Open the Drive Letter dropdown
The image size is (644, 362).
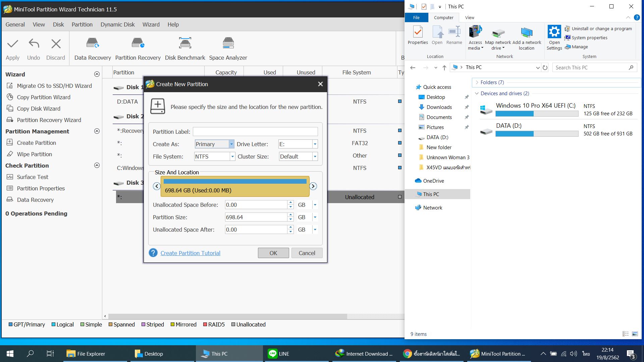[x=315, y=144]
